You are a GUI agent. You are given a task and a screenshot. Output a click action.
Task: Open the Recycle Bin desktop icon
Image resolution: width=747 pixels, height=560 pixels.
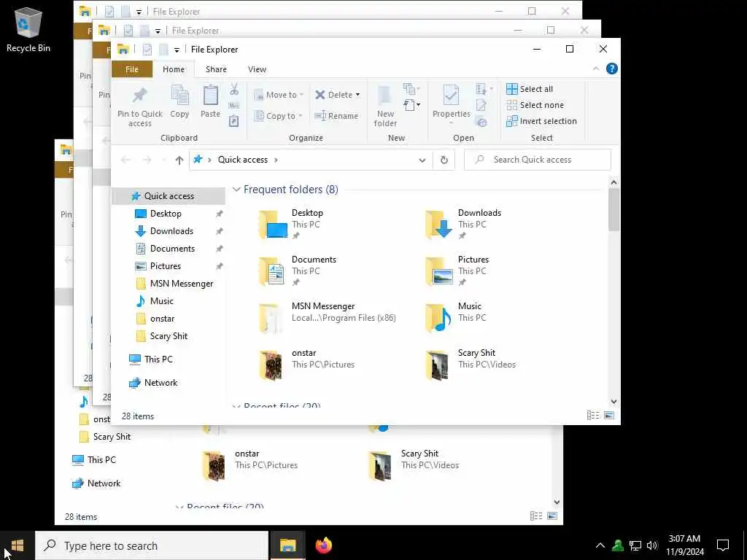[x=28, y=30]
